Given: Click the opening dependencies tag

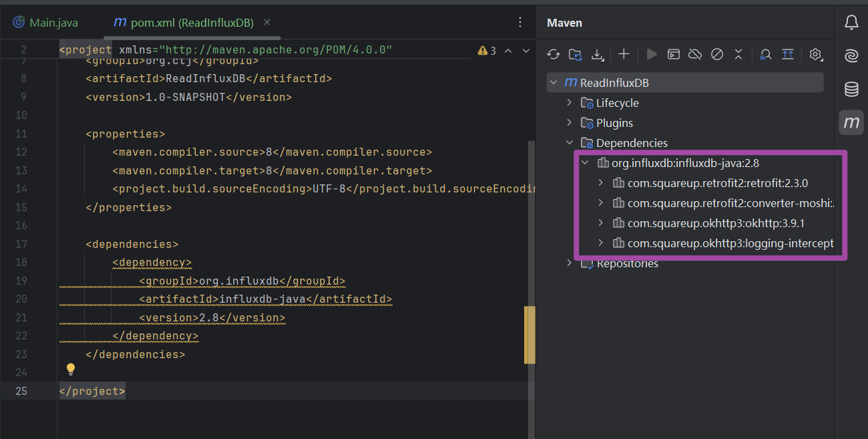Looking at the screenshot, I should click(x=132, y=244).
